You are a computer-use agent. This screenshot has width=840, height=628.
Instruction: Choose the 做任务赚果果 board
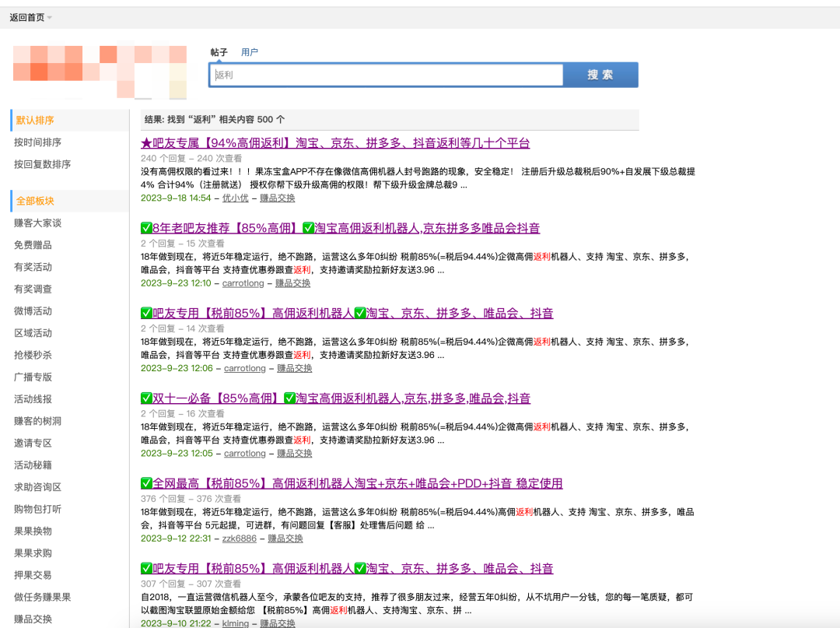[x=42, y=596]
